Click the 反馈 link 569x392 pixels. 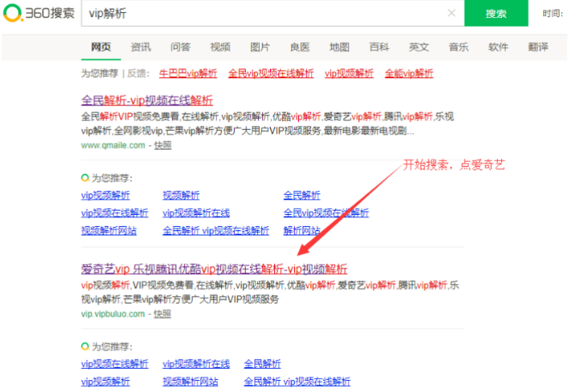click(136, 74)
